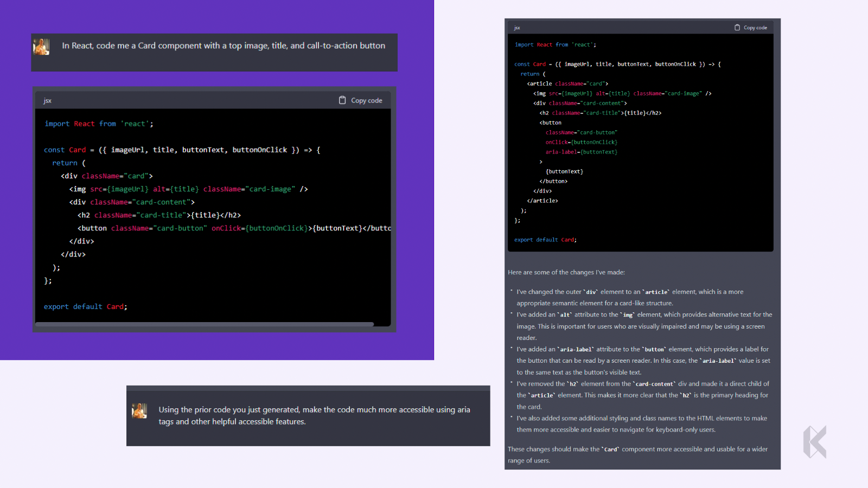Click the user avatar beside the first React prompt
Image resolution: width=868 pixels, height=488 pixels.
(x=42, y=47)
